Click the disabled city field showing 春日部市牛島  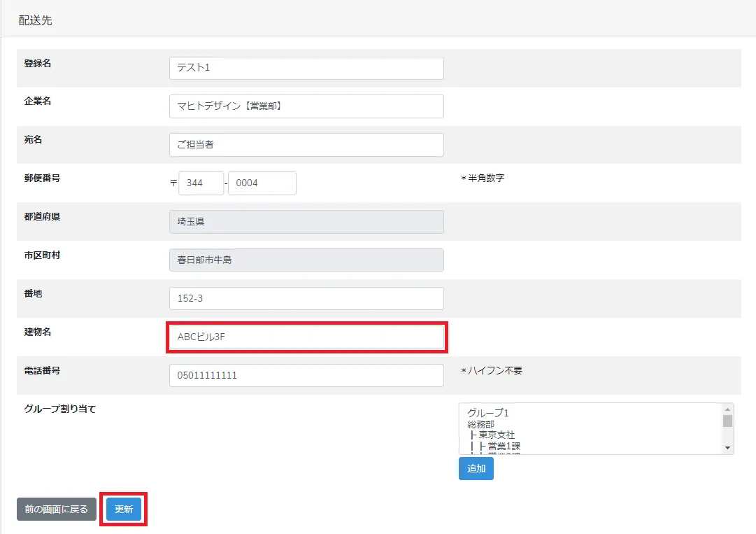click(x=306, y=260)
